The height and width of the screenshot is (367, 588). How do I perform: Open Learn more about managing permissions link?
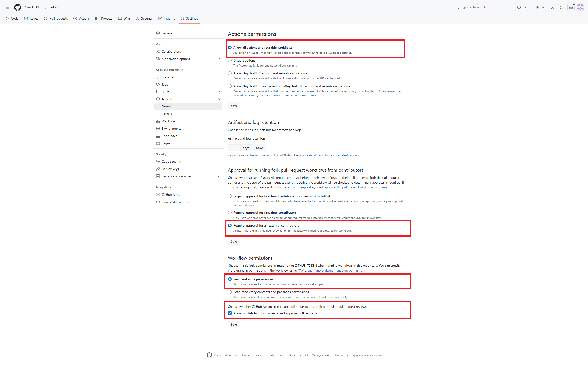[x=337, y=270]
